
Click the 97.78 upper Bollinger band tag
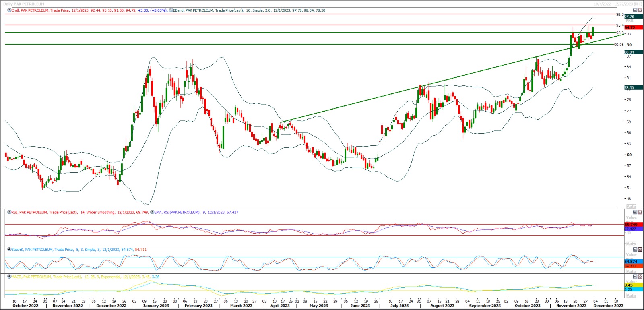click(x=634, y=17)
